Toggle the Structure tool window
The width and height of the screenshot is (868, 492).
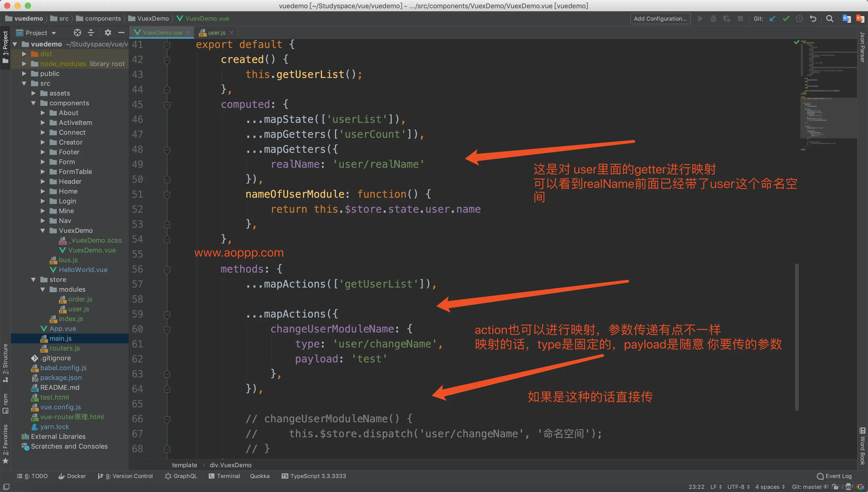5,365
